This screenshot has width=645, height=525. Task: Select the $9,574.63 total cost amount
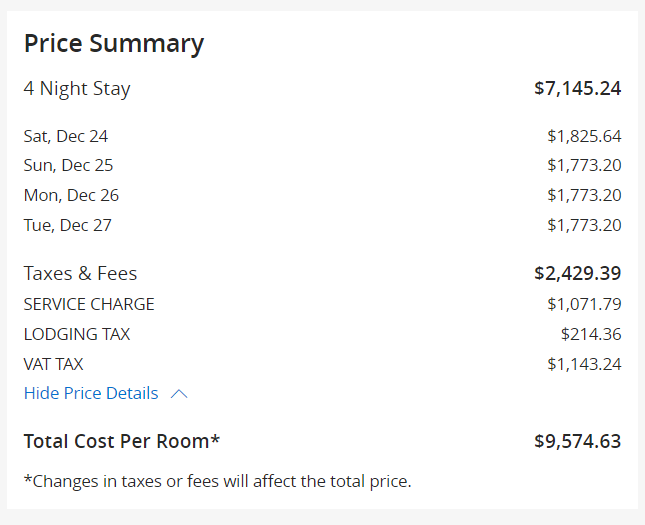[x=577, y=441]
